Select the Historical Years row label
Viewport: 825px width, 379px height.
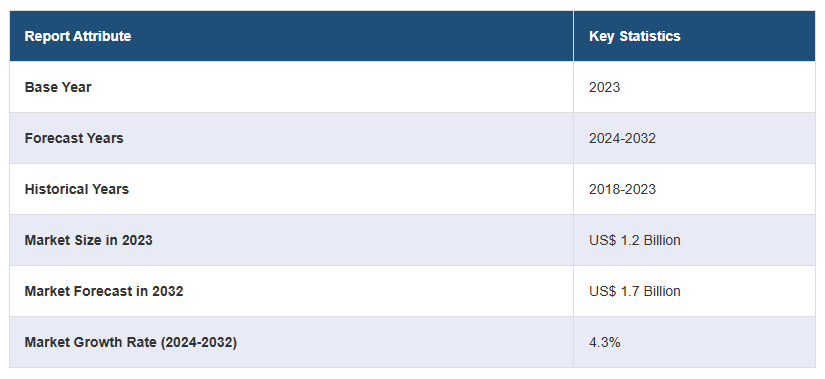(77, 189)
